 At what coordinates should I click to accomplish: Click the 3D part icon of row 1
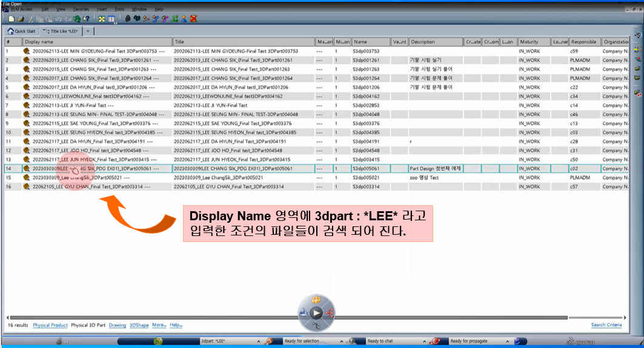pos(27,51)
